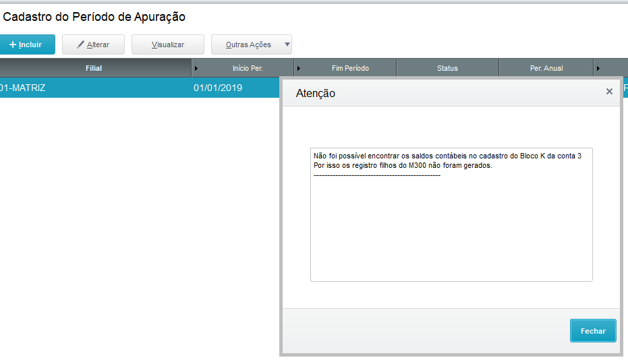Click the Incluir button
Screen dimensions: 628x364
coord(27,44)
